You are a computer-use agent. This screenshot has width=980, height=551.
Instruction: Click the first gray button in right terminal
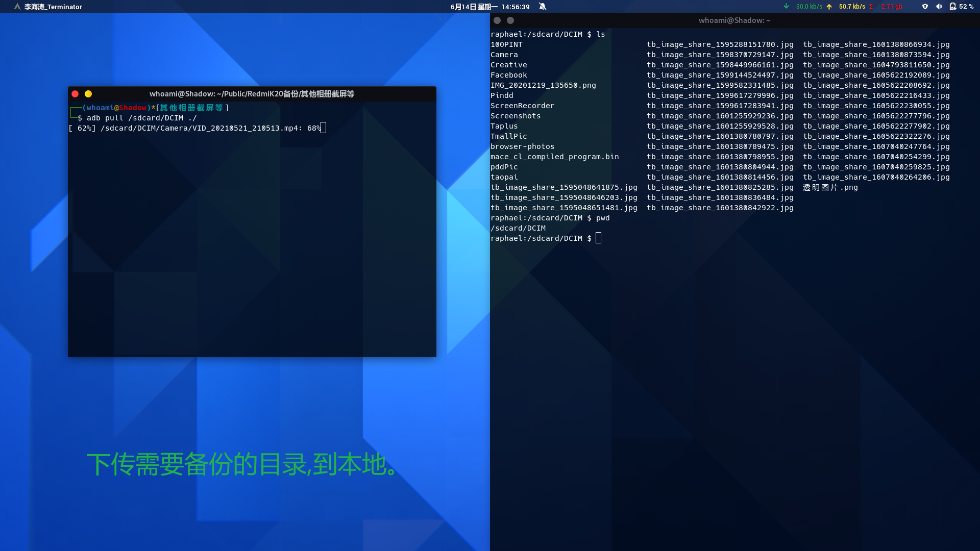tap(497, 20)
